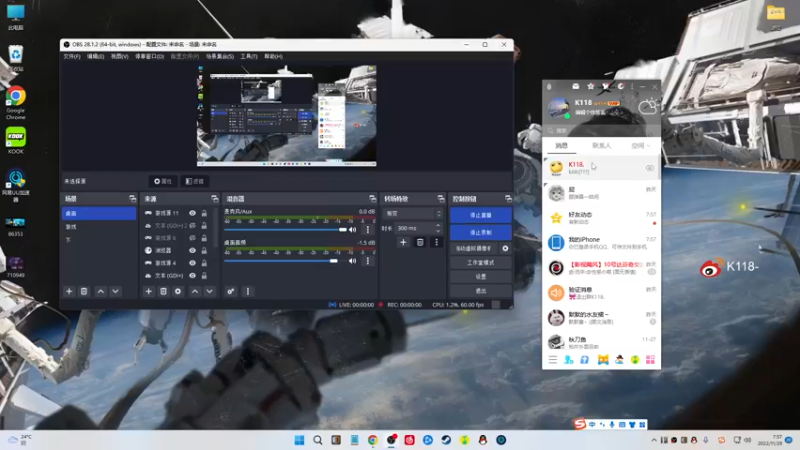800x450 pixels.
Task: Undock the Scene Transitions panel float icon
Action: [x=441, y=198]
